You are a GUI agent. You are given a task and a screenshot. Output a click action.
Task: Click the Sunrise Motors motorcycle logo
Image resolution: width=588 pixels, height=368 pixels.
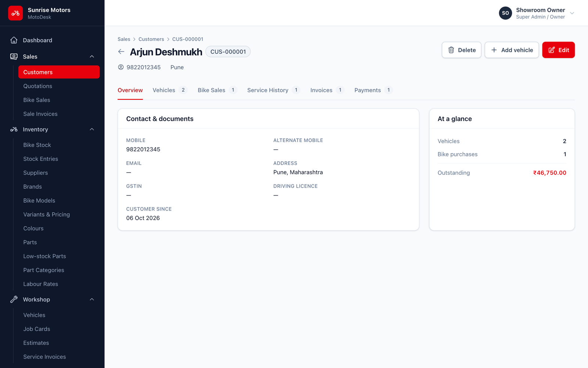[x=15, y=13]
